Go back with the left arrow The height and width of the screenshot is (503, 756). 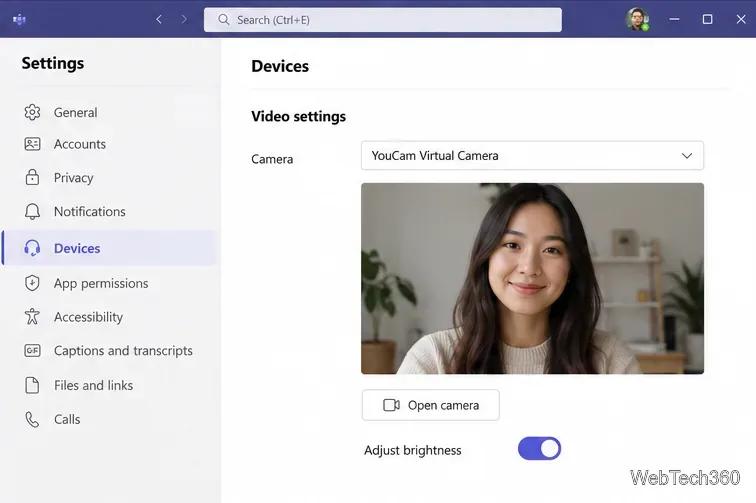pyautogui.click(x=159, y=19)
